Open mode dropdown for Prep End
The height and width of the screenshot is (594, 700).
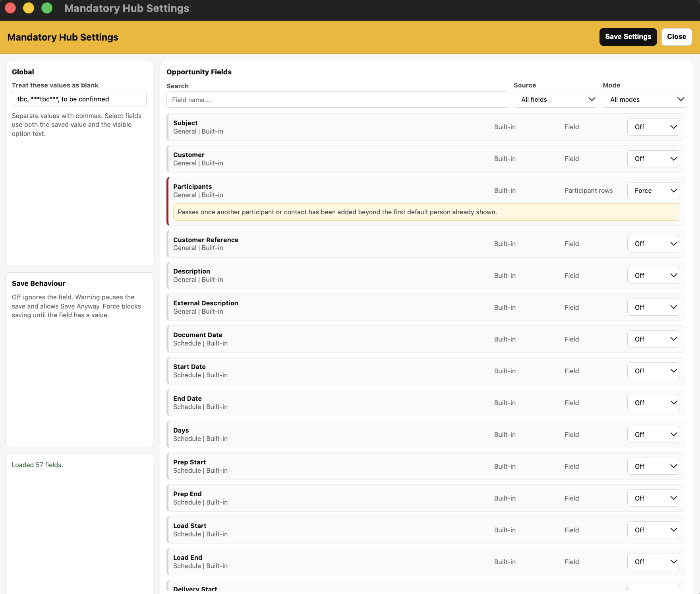(654, 498)
